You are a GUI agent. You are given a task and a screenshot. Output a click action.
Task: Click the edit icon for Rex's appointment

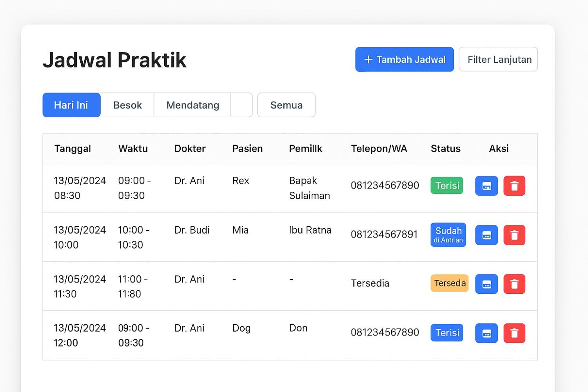click(486, 186)
